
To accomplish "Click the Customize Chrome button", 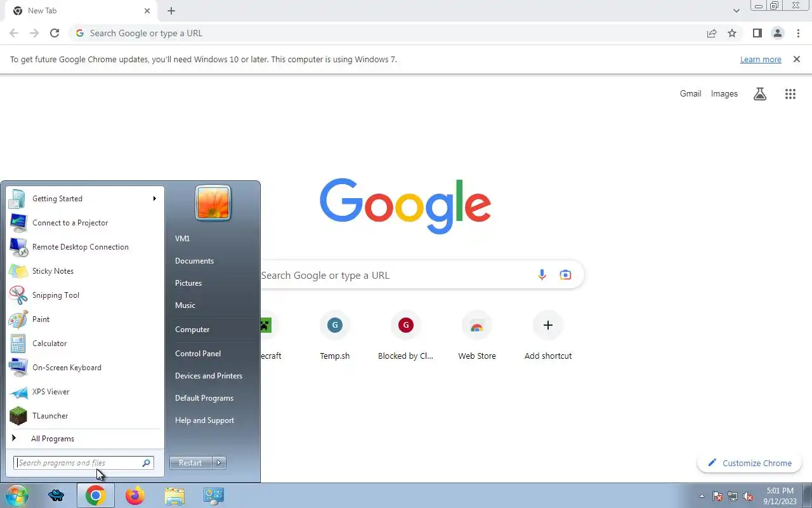I will click(749, 463).
